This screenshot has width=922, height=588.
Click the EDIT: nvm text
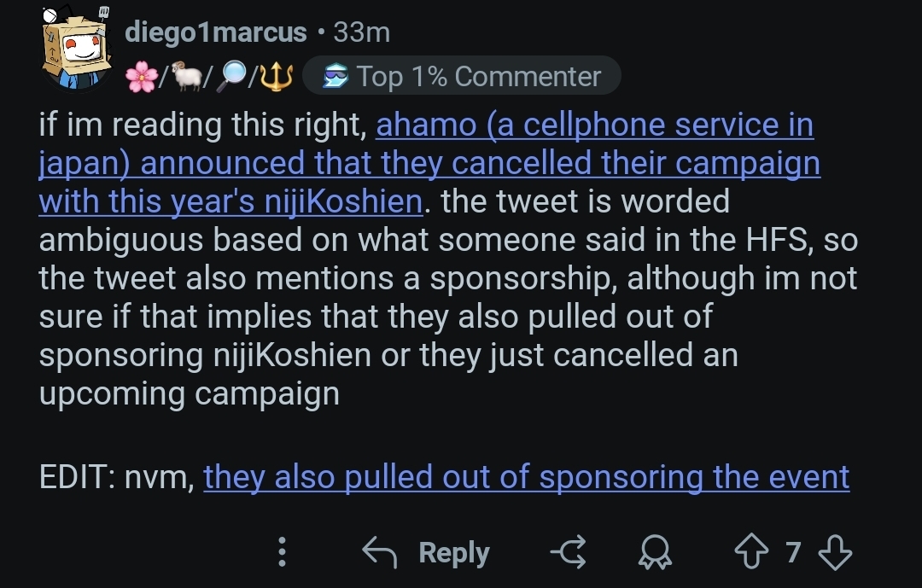117,477
